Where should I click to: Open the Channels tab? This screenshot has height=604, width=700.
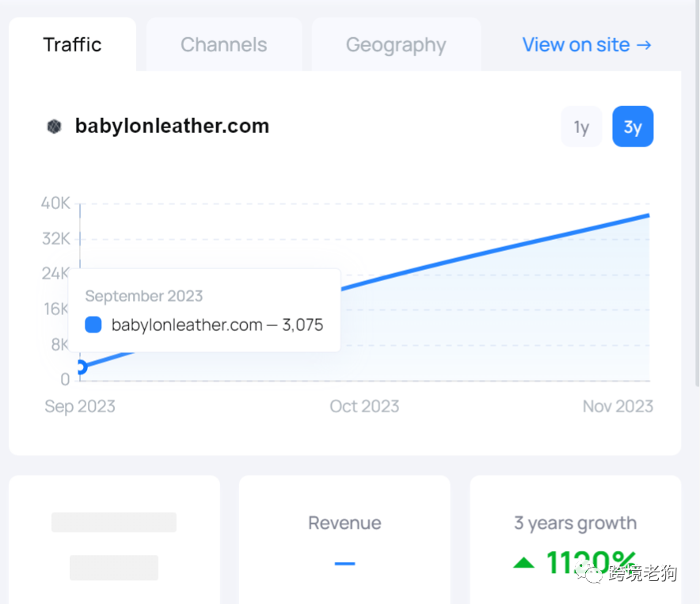click(224, 44)
